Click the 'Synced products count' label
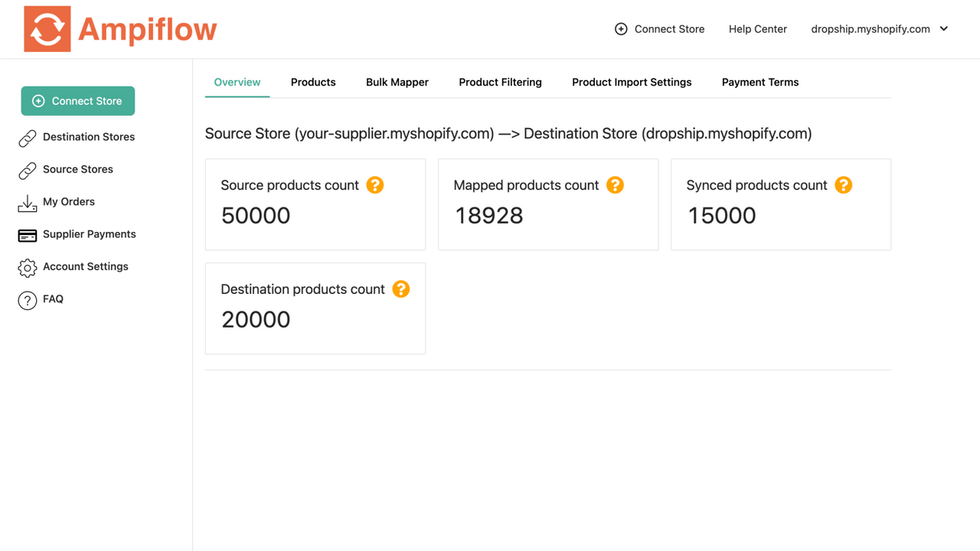Image resolution: width=980 pixels, height=551 pixels. click(x=756, y=185)
